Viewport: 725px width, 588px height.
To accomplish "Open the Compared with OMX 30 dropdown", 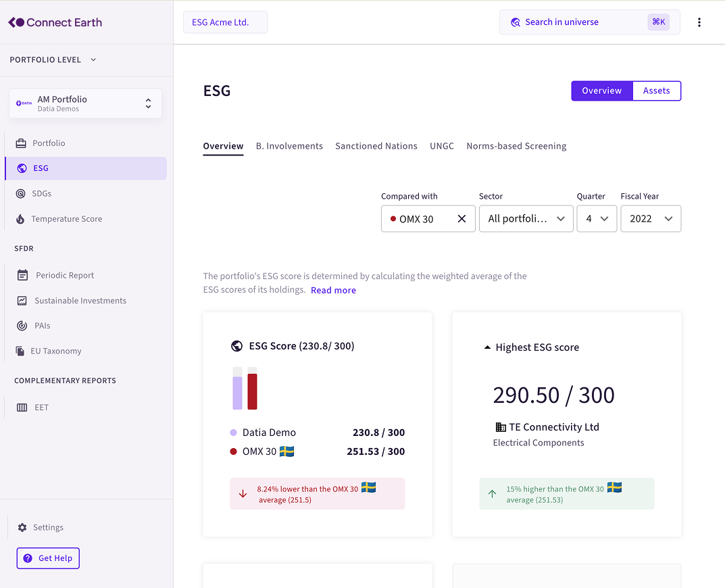I will point(428,219).
